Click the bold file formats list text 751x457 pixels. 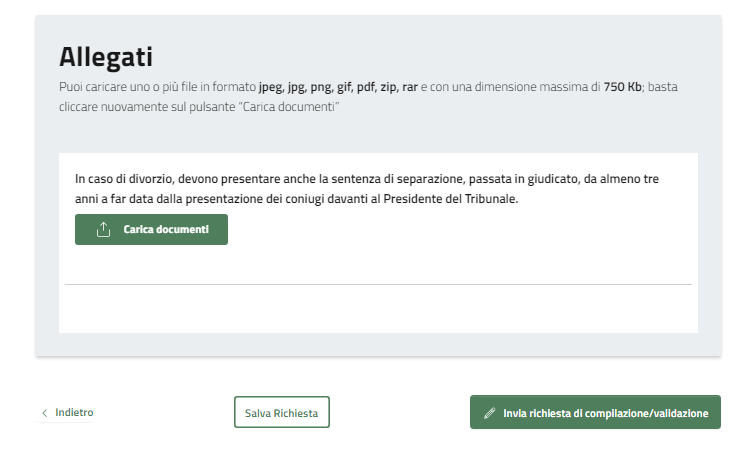point(338,88)
